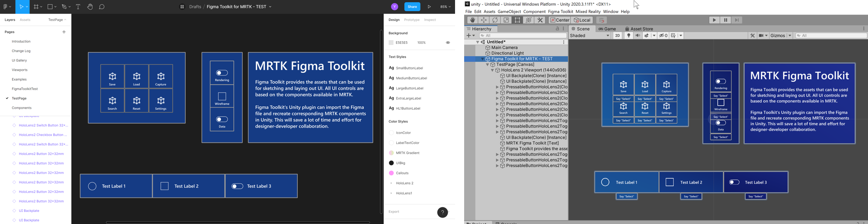The height and width of the screenshot is (224, 868).
Task: Select Main Camera in Hierarchy
Action: tap(504, 48)
